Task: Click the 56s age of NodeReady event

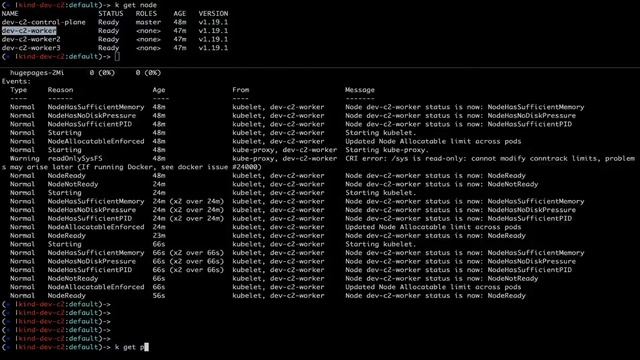Action: (x=159, y=296)
